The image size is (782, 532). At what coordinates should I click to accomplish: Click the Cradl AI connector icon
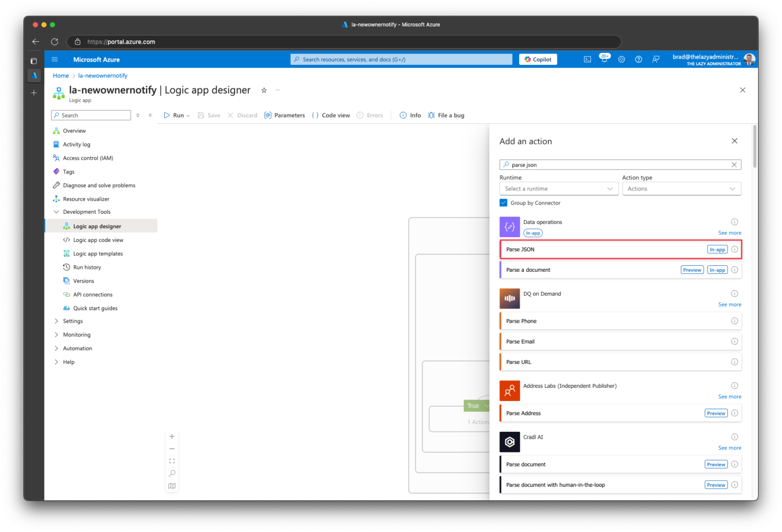pos(510,442)
